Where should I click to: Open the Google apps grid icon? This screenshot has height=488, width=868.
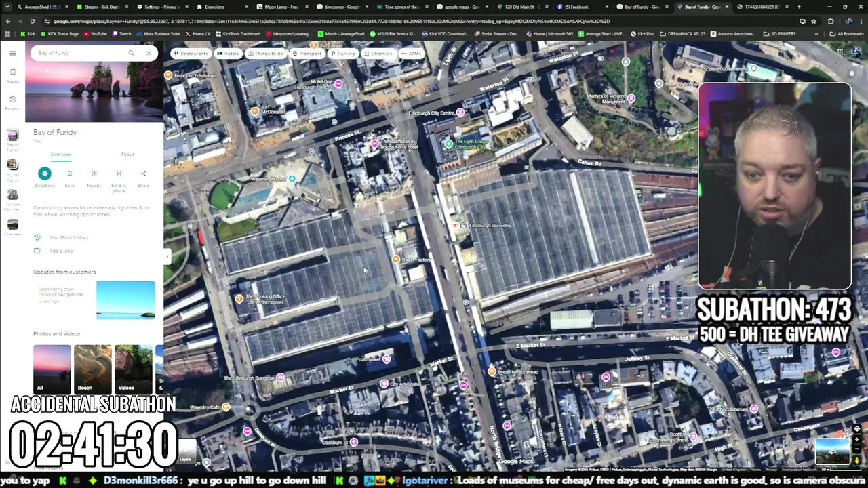[840, 52]
